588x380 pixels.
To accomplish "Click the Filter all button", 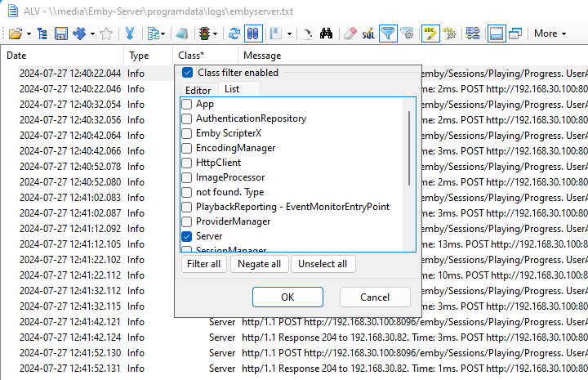I will [203, 264].
